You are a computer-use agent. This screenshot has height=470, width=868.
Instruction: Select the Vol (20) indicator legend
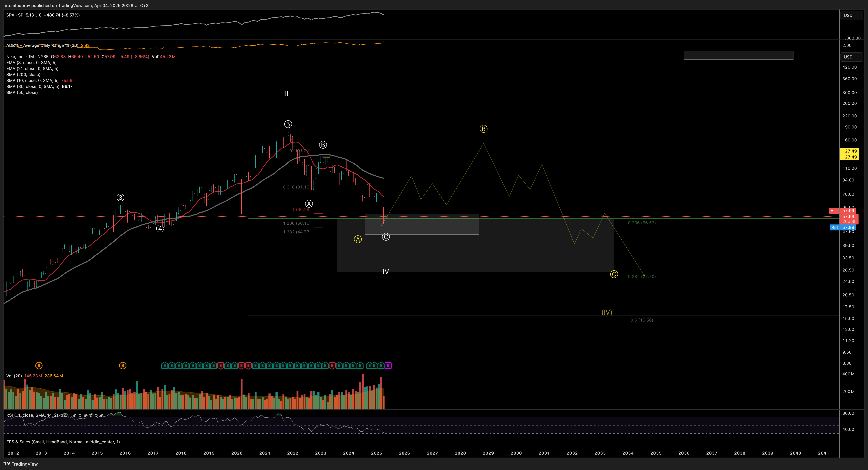click(x=14, y=376)
